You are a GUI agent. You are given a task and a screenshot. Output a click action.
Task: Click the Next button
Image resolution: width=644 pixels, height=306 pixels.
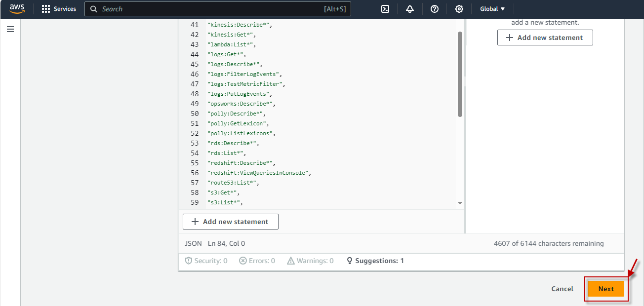point(606,289)
